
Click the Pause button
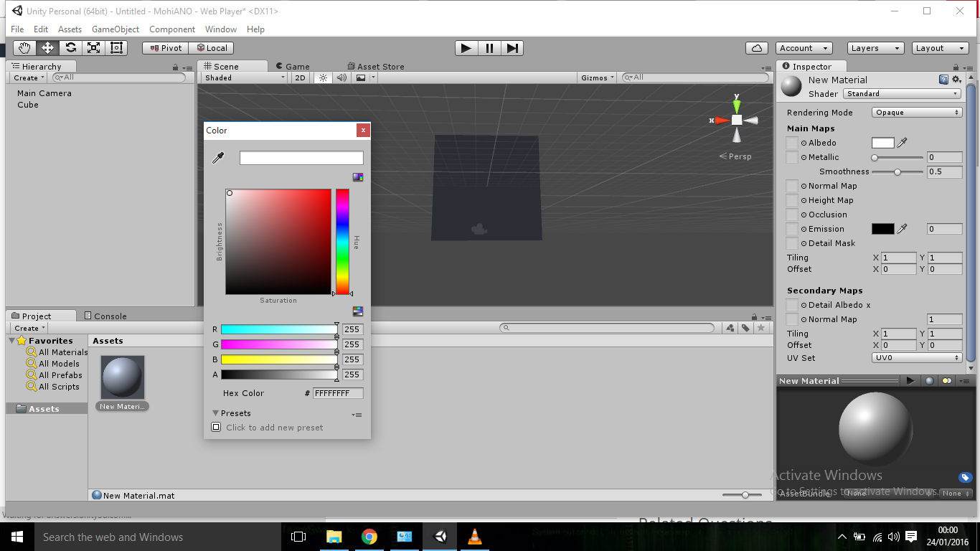489,48
